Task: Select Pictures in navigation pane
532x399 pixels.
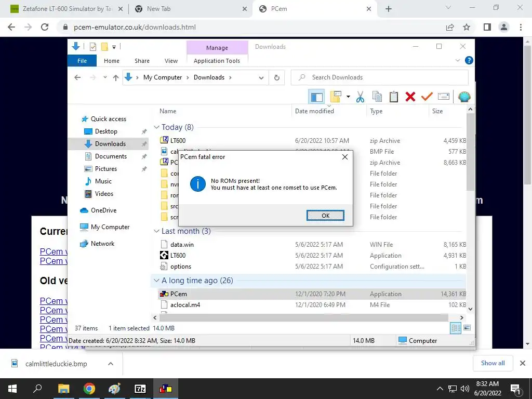Action: point(106,169)
